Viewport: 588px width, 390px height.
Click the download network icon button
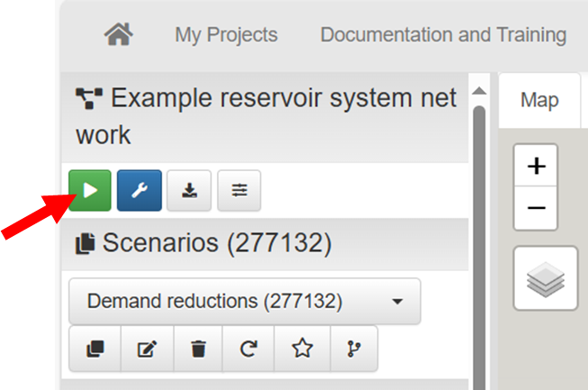point(189,191)
